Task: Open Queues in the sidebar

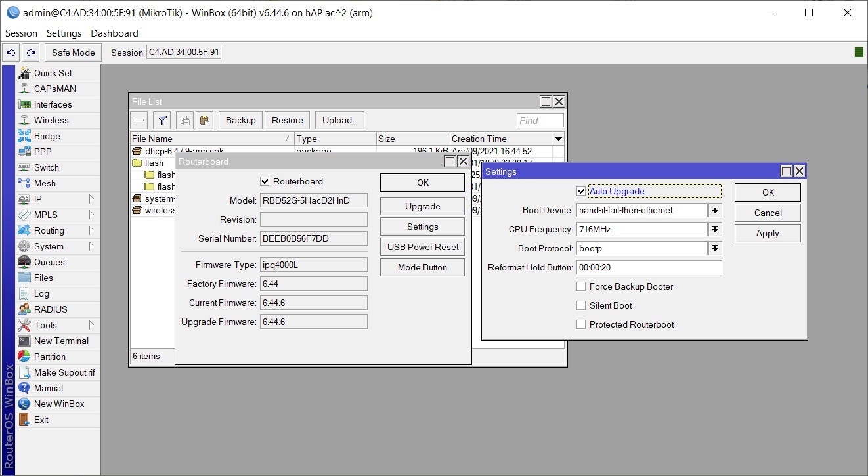Action: (58, 262)
